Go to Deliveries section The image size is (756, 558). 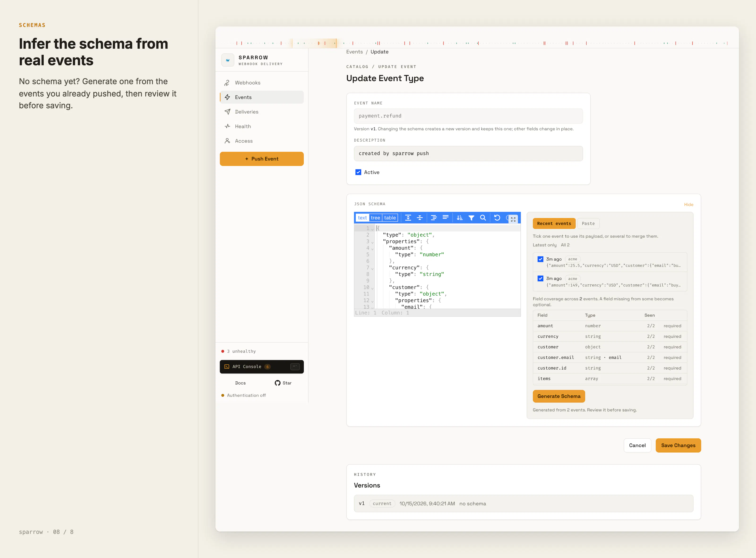click(x=262, y=112)
